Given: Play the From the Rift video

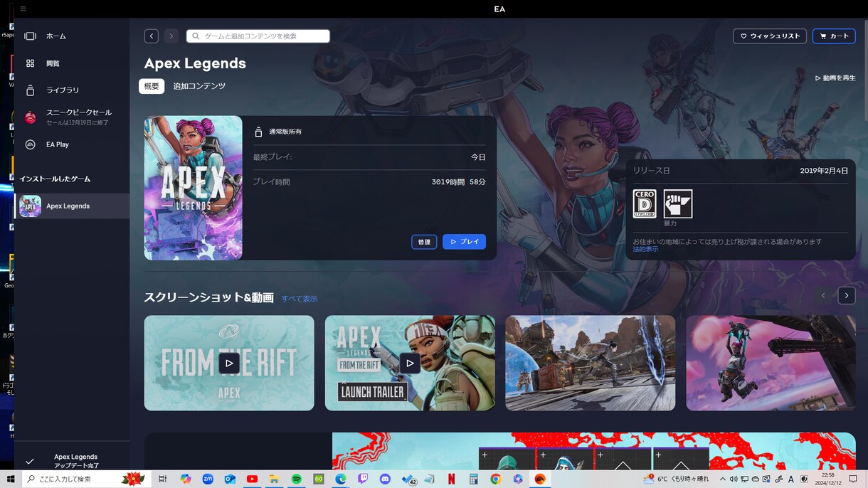Looking at the screenshot, I should 229,363.
